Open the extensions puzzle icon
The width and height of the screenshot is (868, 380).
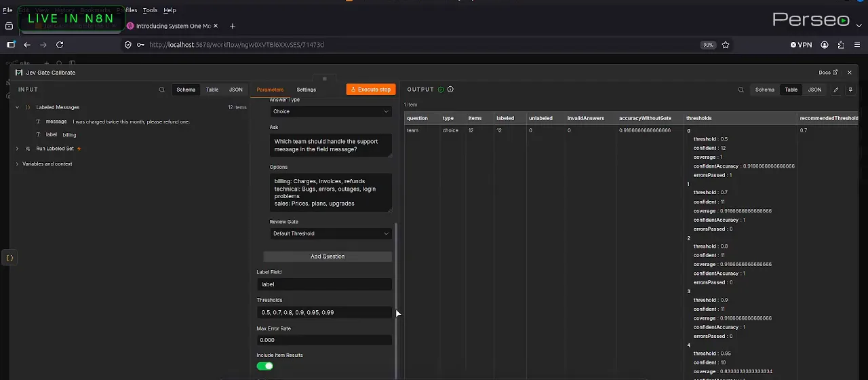(x=841, y=45)
